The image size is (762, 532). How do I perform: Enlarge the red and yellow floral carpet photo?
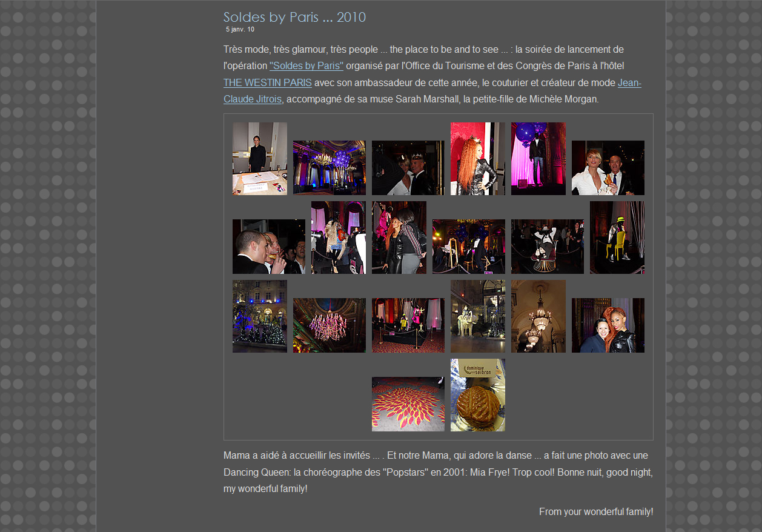pos(408,404)
